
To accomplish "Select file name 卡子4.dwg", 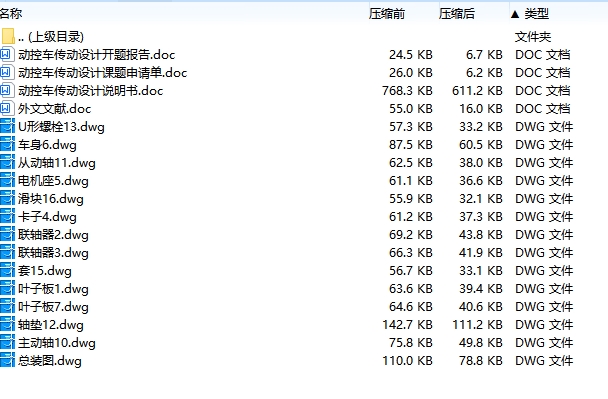I will pyautogui.click(x=47, y=217).
